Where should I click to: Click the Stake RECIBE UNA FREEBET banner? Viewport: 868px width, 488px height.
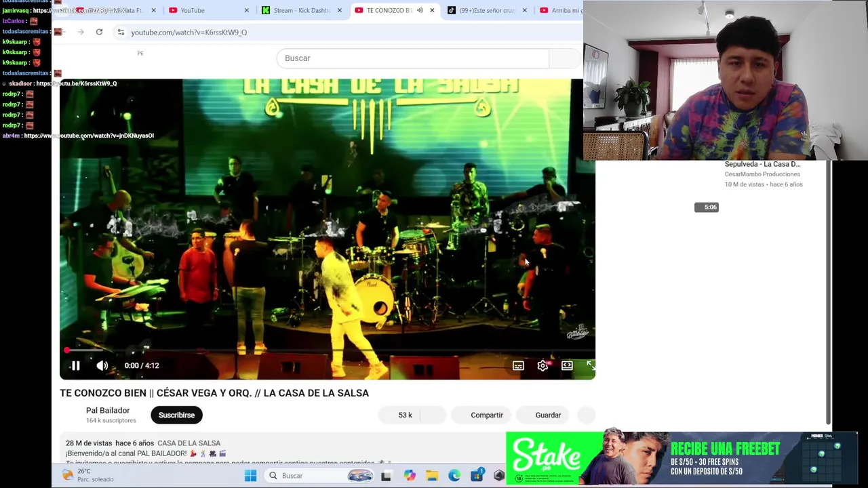tap(682, 458)
